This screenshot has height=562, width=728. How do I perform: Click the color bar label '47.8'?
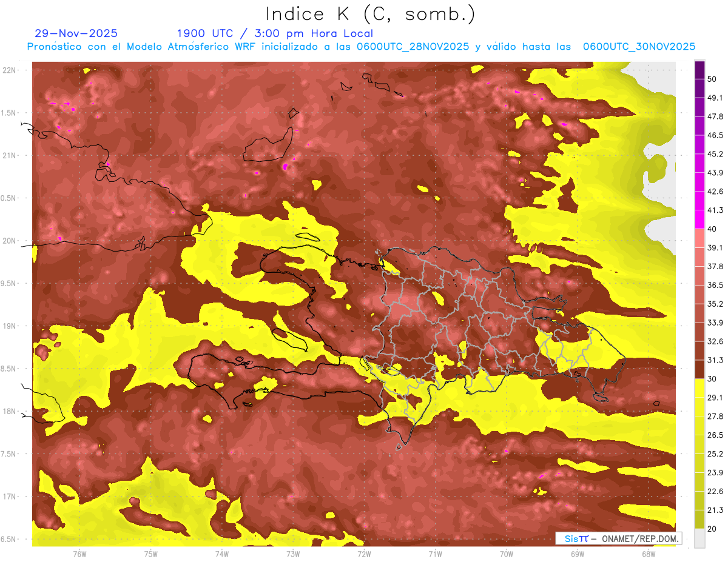click(715, 116)
